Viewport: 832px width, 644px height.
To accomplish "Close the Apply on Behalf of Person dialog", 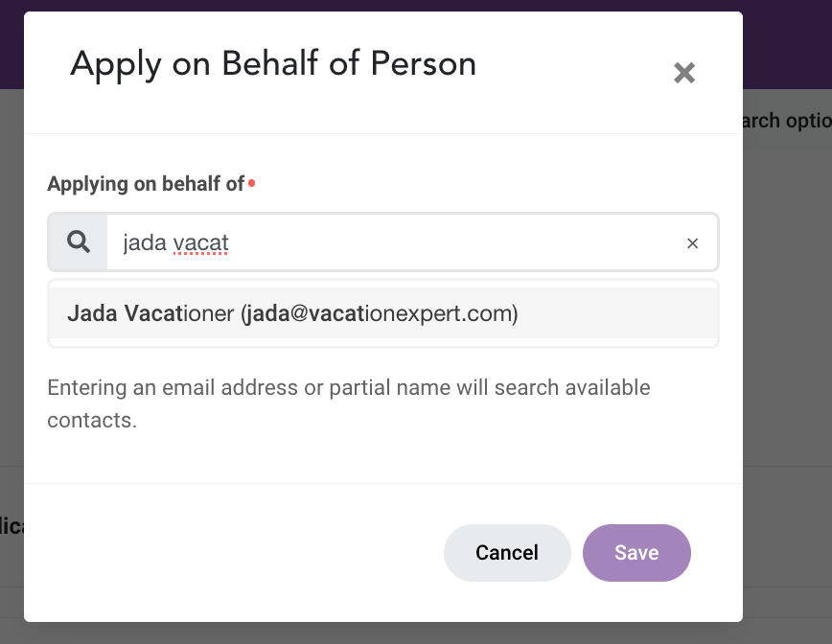I will (683, 73).
